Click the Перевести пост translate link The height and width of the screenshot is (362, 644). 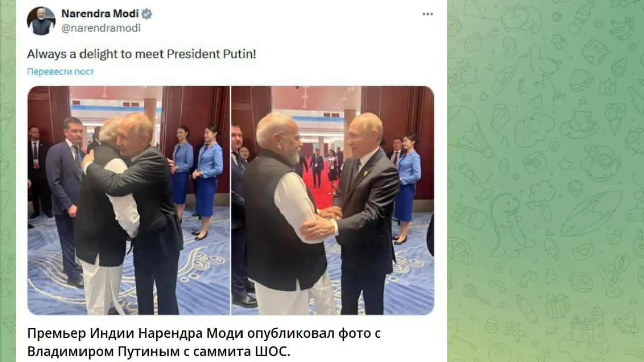point(60,72)
